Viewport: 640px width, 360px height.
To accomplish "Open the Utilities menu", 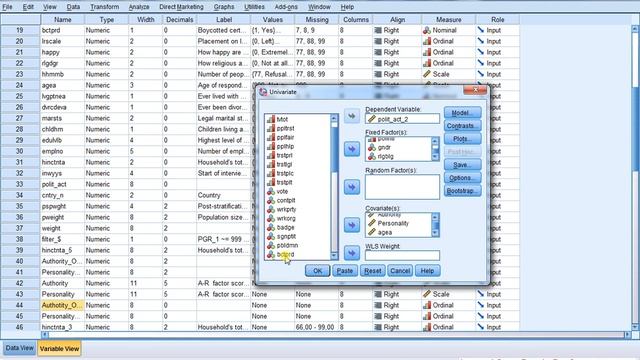I will [x=254, y=7].
